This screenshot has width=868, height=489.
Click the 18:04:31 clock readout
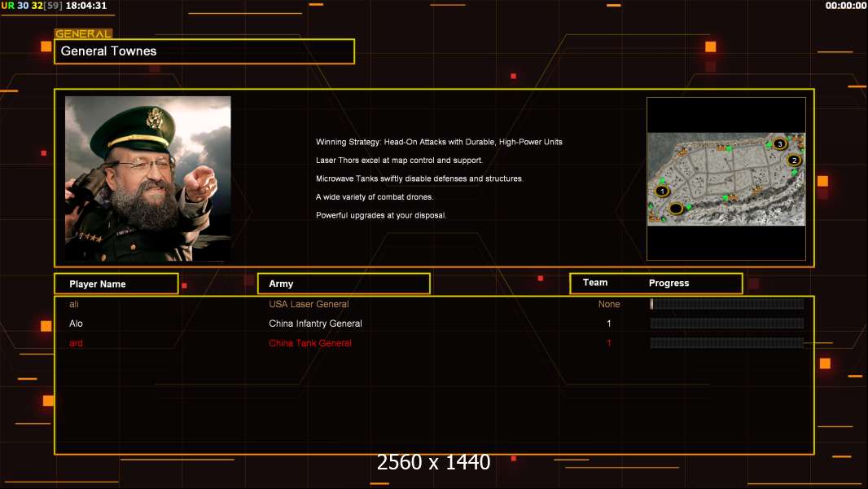coord(85,6)
